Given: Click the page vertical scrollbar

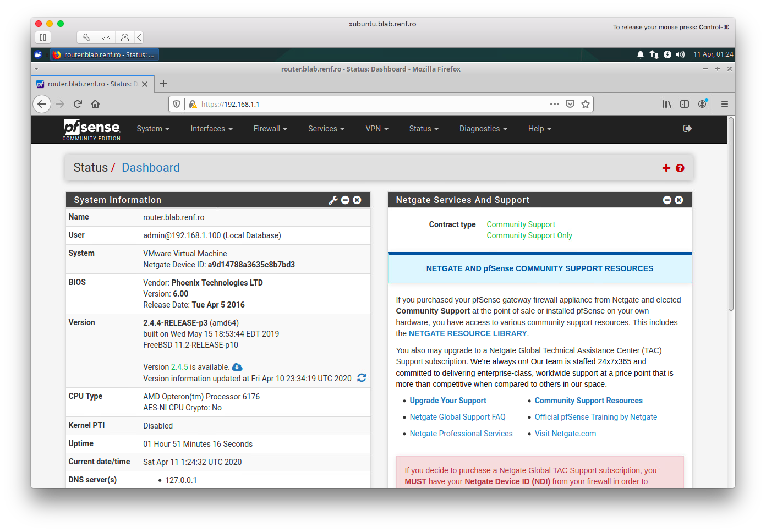Looking at the screenshot, I should coord(731,215).
